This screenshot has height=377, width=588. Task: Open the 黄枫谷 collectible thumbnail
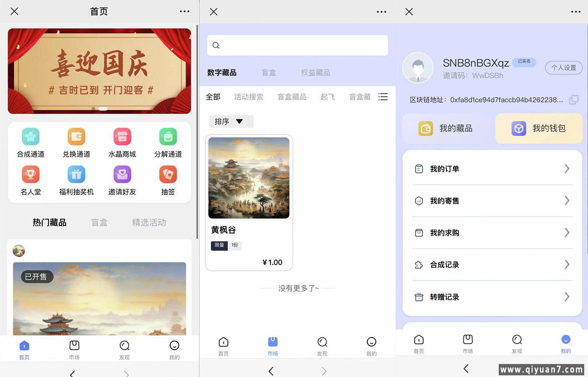(249, 178)
